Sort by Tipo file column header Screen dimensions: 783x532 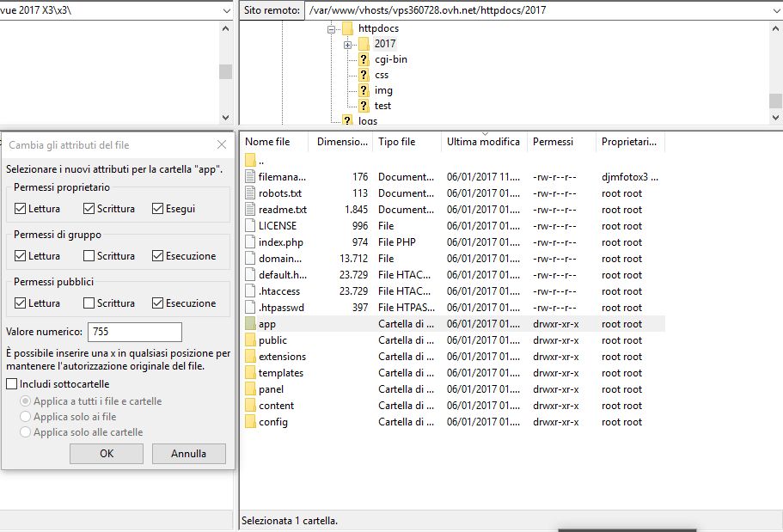click(407, 142)
